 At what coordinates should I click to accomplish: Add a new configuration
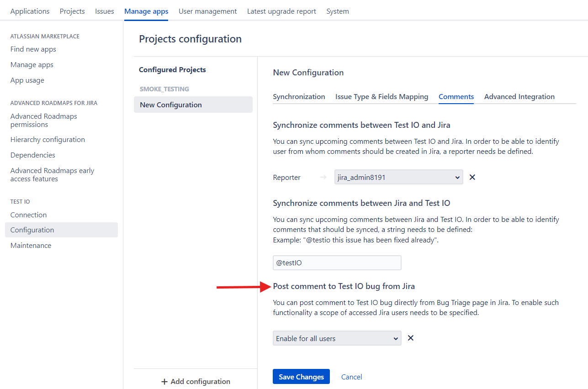[196, 381]
